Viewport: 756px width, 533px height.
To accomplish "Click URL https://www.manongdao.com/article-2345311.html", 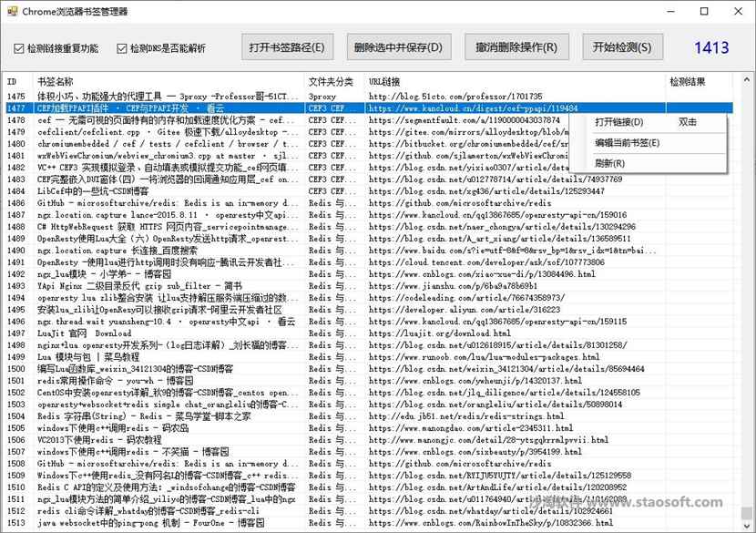I will tap(471, 428).
